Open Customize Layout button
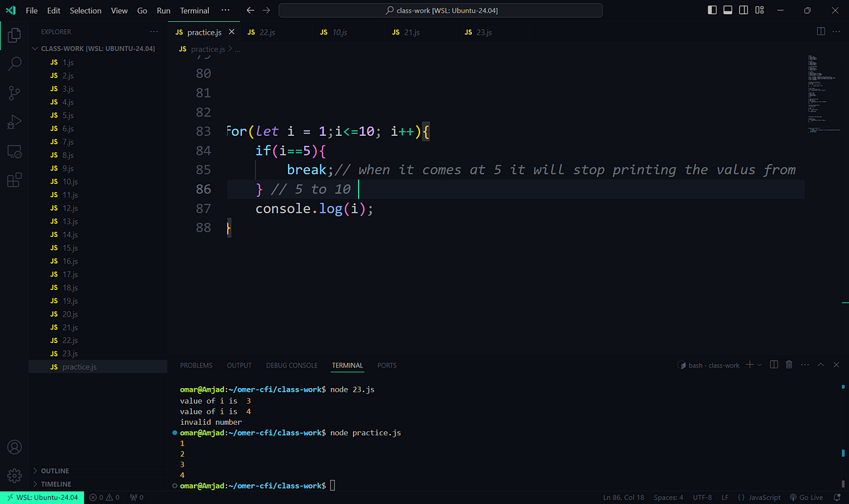This screenshot has height=504, width=849. pos(759,11)
